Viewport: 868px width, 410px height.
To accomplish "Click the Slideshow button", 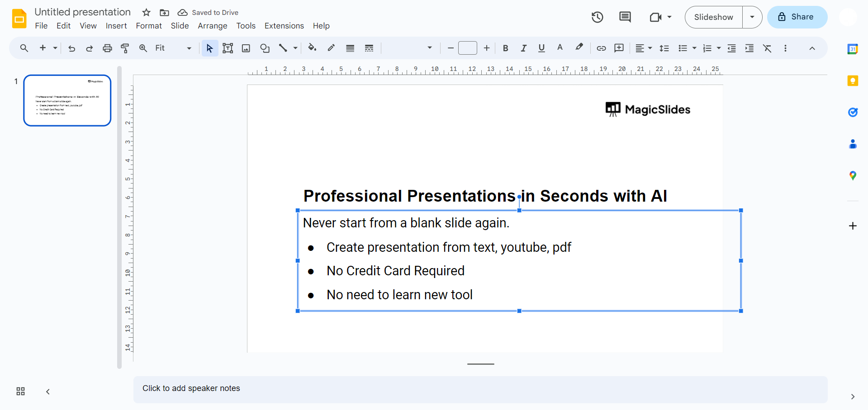I will tap(714, 17).
